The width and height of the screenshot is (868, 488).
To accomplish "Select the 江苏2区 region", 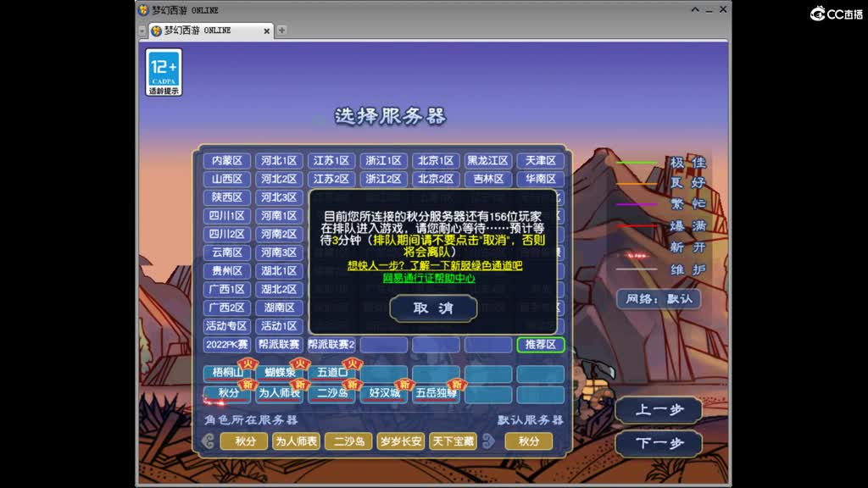I will pyautogui.click(x=331, y=179).
